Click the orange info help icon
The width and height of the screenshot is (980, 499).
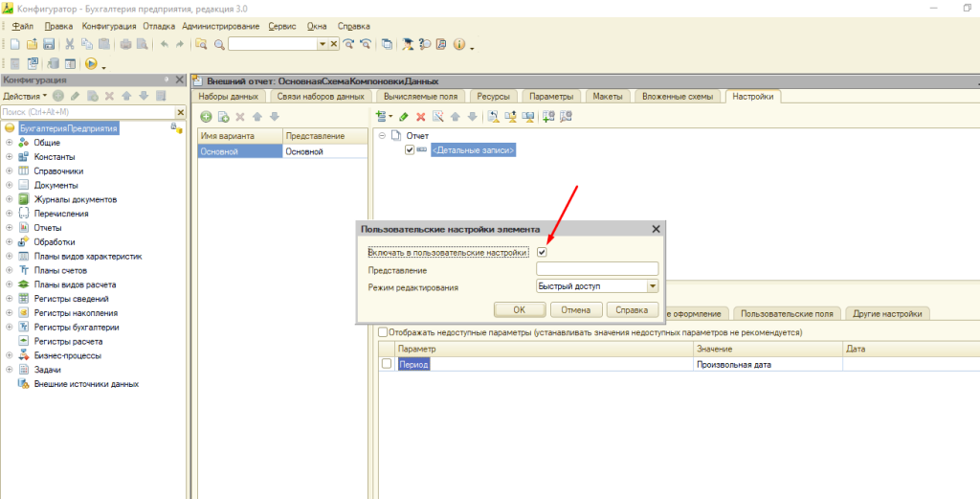pos(458,44)
